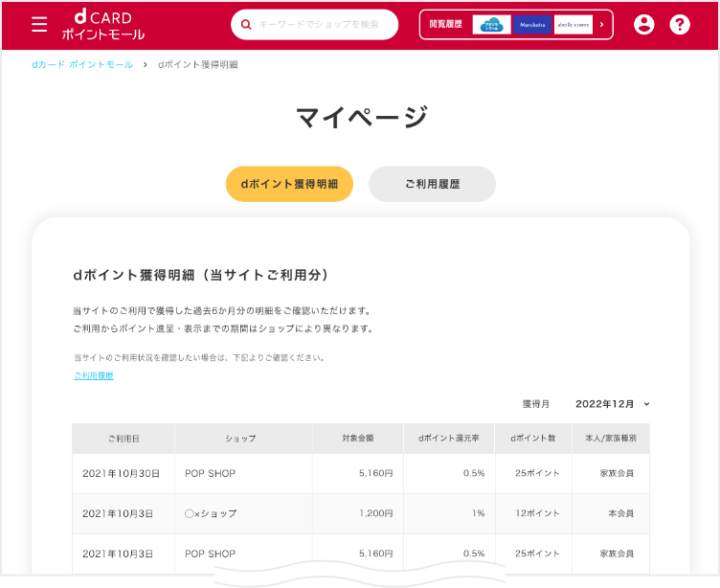Click POP SHOP in the 2021年10月30日 row
720x588 pixels.
tap(210, 473)
